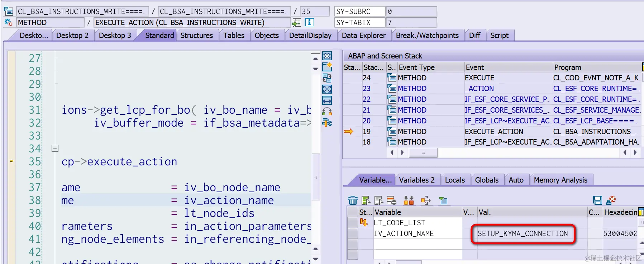Click the Variable column header
Image resolution: width=644 pixels, height=264 pixels.
pyautogui.click(x=417, y=212)
